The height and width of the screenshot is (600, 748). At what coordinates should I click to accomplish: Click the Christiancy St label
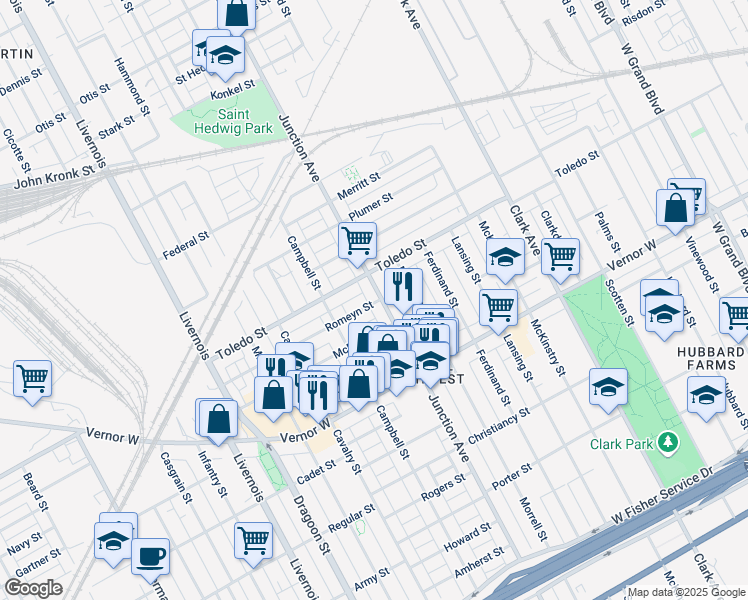pyautogui.click(x=499, y=426)
